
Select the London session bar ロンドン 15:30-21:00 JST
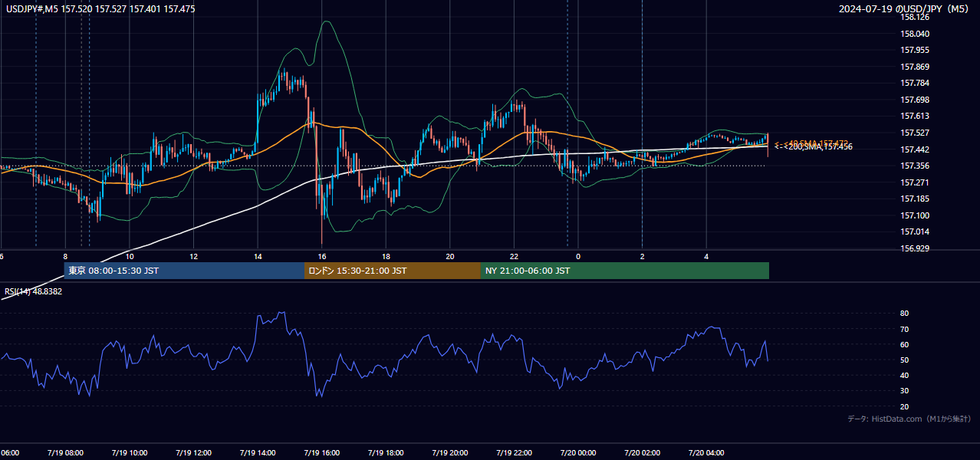(x=393, y=271)
